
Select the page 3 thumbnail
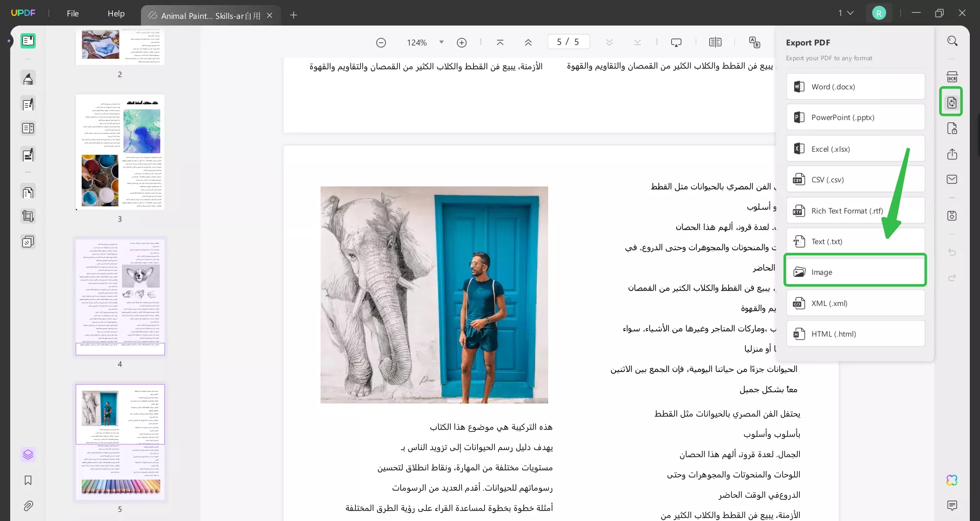pyautogui.click(x=120, y=152)
